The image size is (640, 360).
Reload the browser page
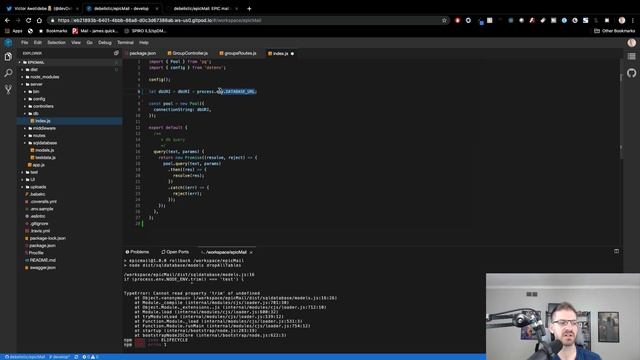click(x=28, y=20)
